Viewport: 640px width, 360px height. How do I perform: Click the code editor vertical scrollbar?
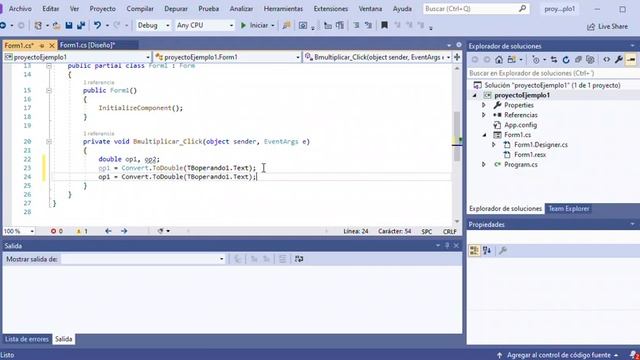(x=457, y=144)
